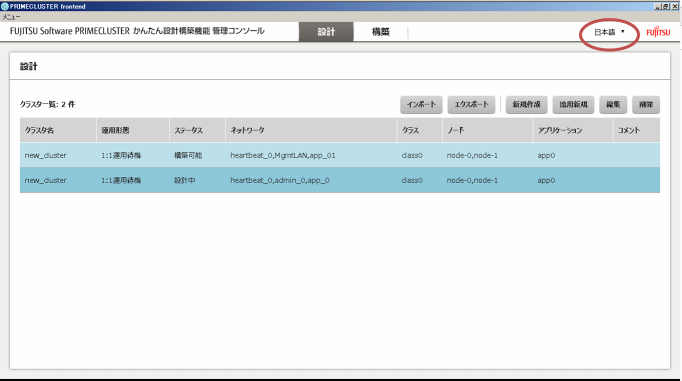682x381 pixels.
Task: Open the 日本語 language dropdown
Action: pyautogui.click(x=609, y=32)
